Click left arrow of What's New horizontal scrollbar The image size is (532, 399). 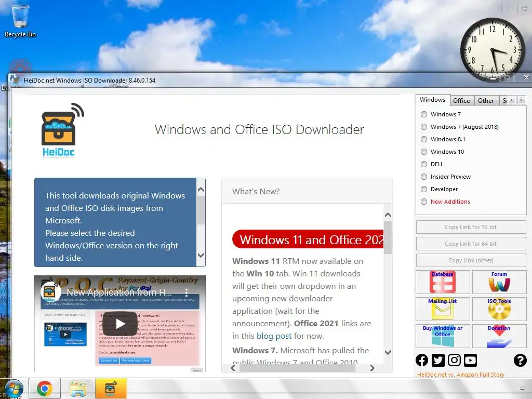click(x=233, y=368)
